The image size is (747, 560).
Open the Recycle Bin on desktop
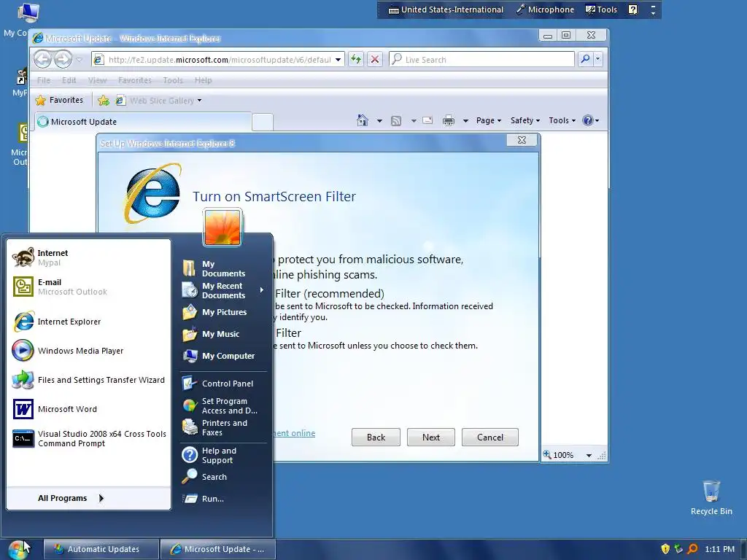click(711, 497)
